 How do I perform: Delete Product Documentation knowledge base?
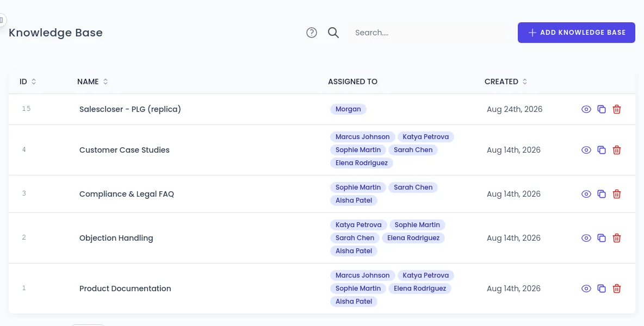click(x=616, y=289)
